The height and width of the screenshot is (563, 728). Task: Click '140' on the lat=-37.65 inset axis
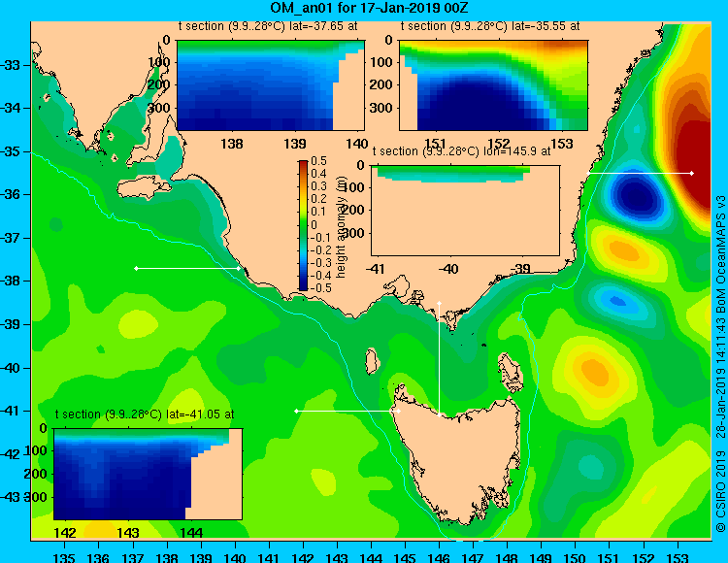[356, 144]
